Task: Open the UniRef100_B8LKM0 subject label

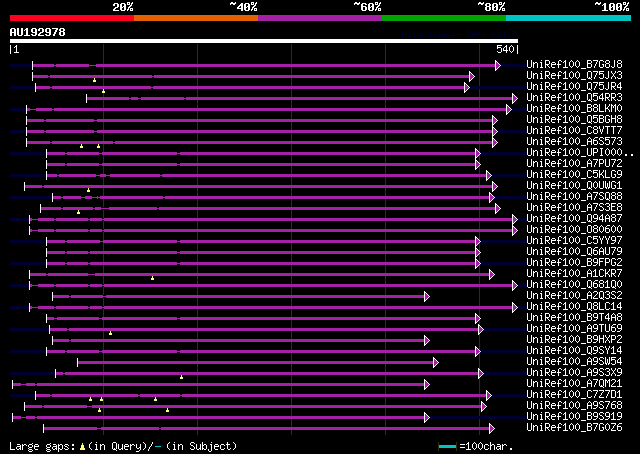Action: coord(574,108)
